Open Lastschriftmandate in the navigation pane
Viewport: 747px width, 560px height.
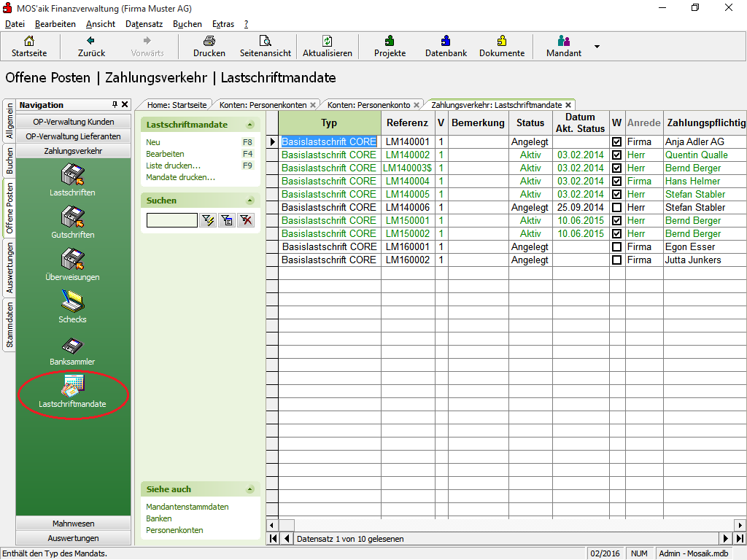coord(72,392)
